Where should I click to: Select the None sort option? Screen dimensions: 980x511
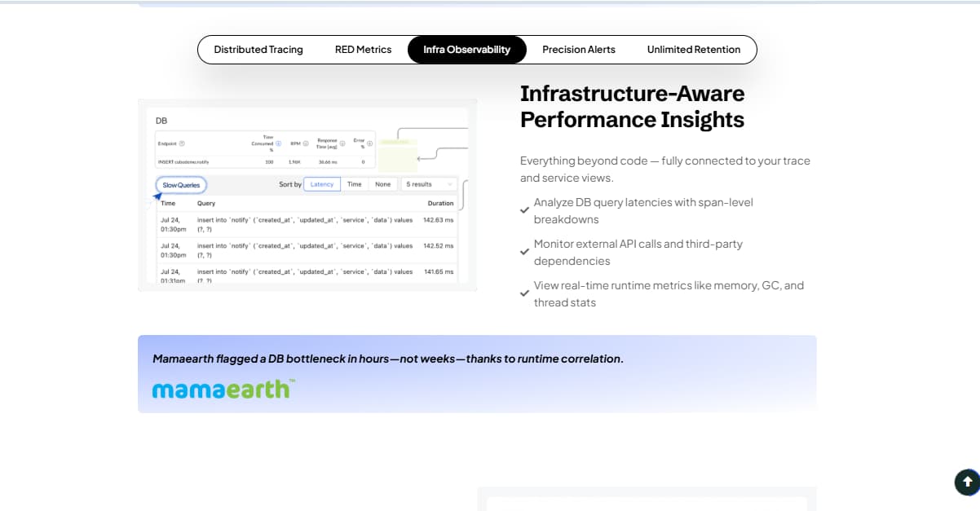382,184
